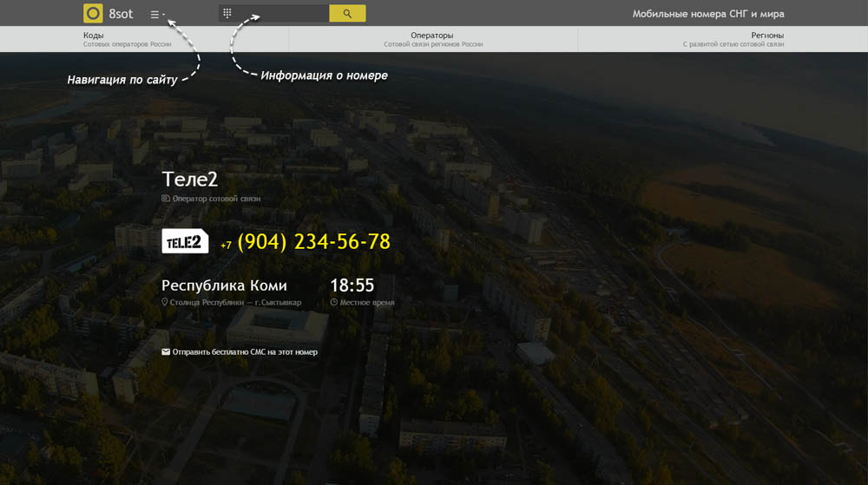The image size is (868, 485).
Task: Click the keypad grid icon in search
Action: click(x=227, y=13)
